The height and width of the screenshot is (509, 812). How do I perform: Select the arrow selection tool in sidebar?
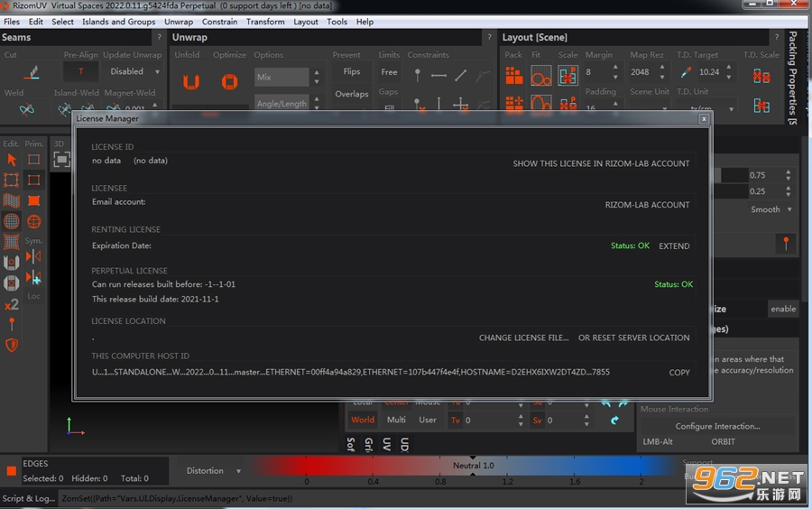coord(12,160)
